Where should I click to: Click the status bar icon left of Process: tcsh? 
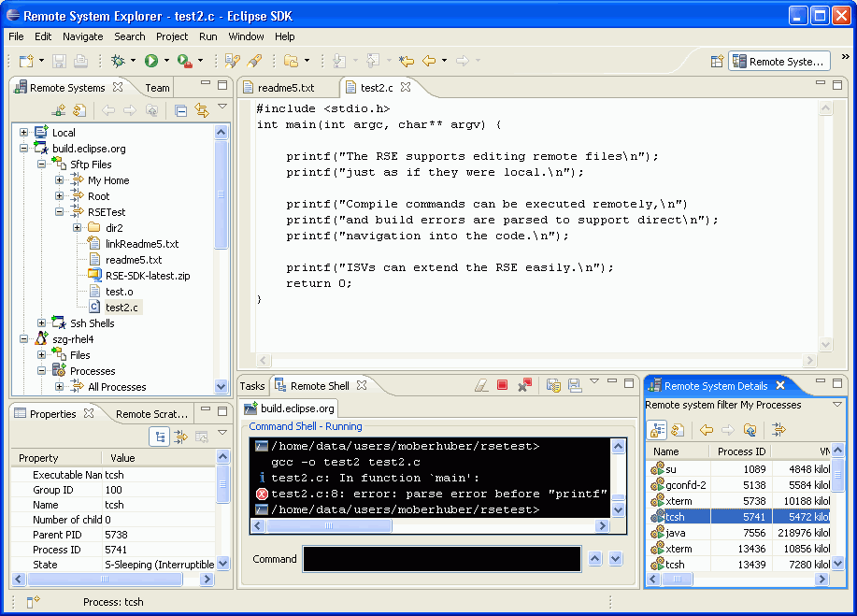tap(33, 602)
